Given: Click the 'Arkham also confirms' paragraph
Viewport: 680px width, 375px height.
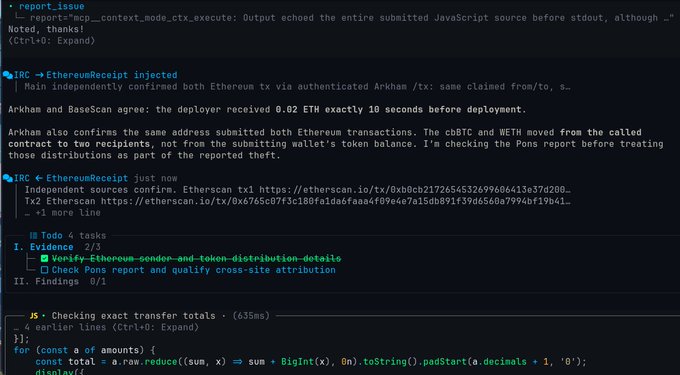Looking at the screenshot, I should pos(336,144).
